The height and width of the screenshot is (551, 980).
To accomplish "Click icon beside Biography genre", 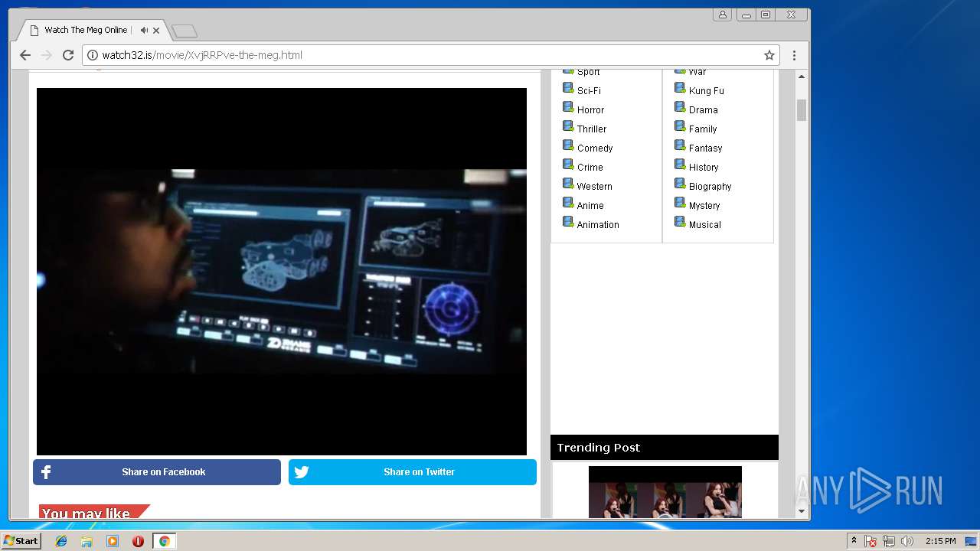I will (x=680, y=184).
